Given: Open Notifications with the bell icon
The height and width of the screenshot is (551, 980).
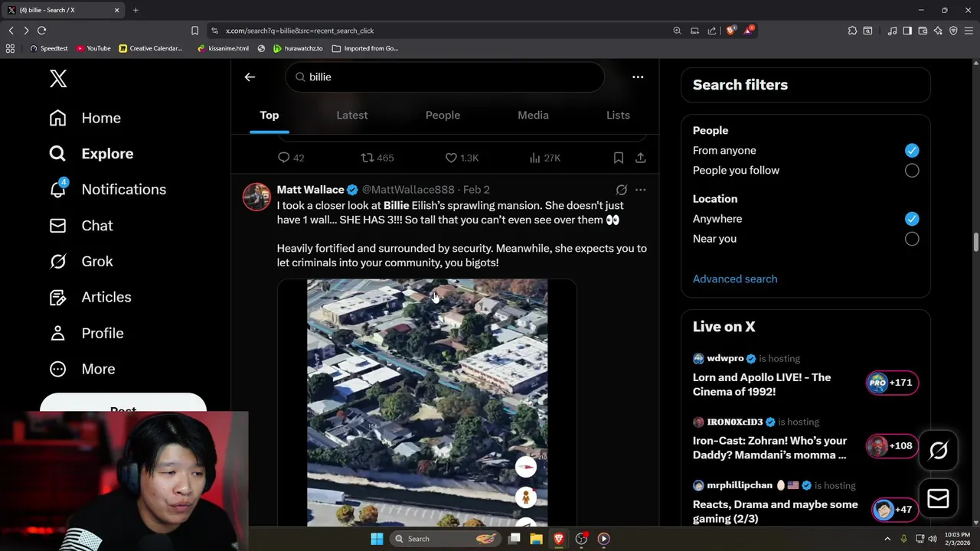Looking at the screenshot, I should coord(107,190).
